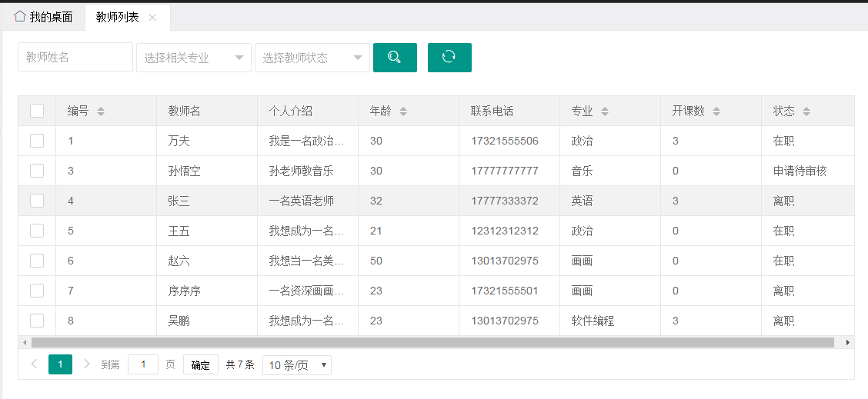Sort table by 编号 column arrows

[101, 111]
